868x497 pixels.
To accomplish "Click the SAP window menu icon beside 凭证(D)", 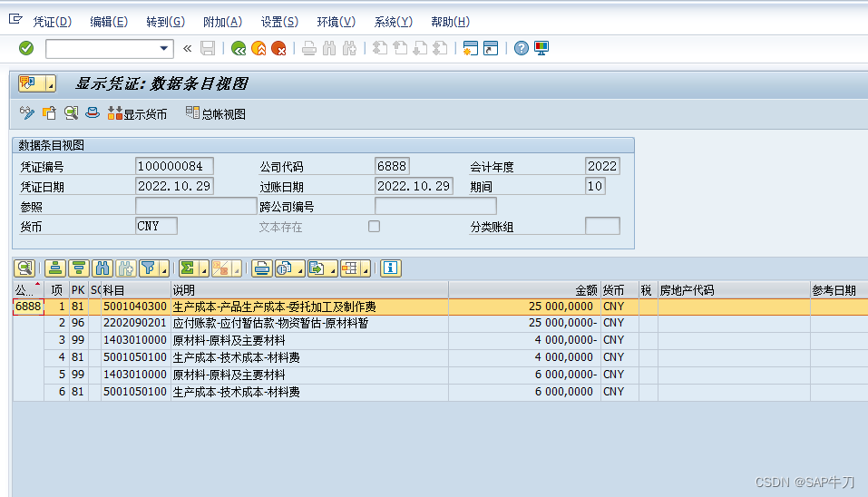I will 15,20.
